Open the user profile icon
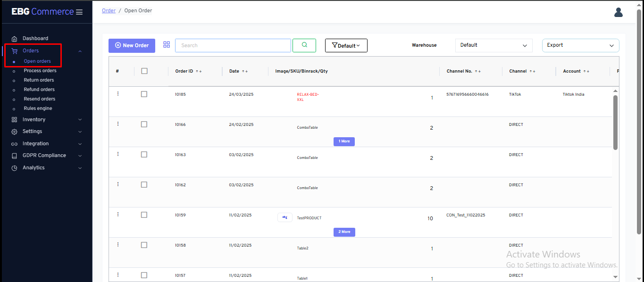644x282 pixels. click(x=619, y=12)
